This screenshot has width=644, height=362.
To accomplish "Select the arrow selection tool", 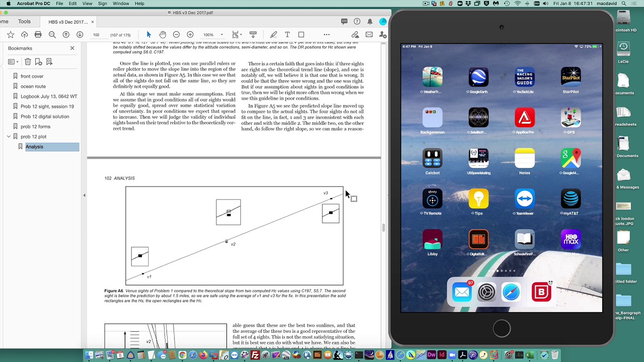I will point(148,35).
